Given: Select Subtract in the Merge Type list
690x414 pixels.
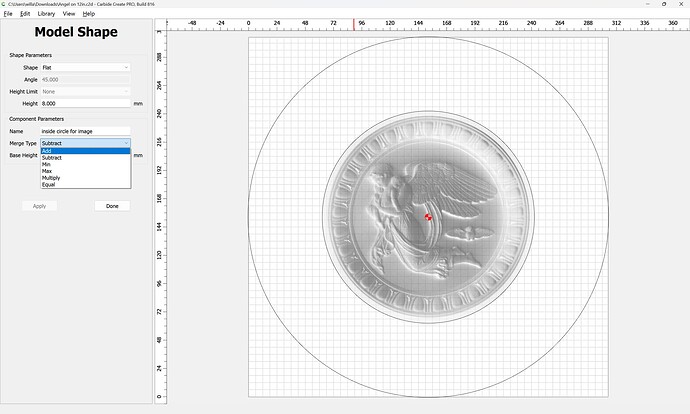Looking at the screenshot, I should (x=85, y=158).
